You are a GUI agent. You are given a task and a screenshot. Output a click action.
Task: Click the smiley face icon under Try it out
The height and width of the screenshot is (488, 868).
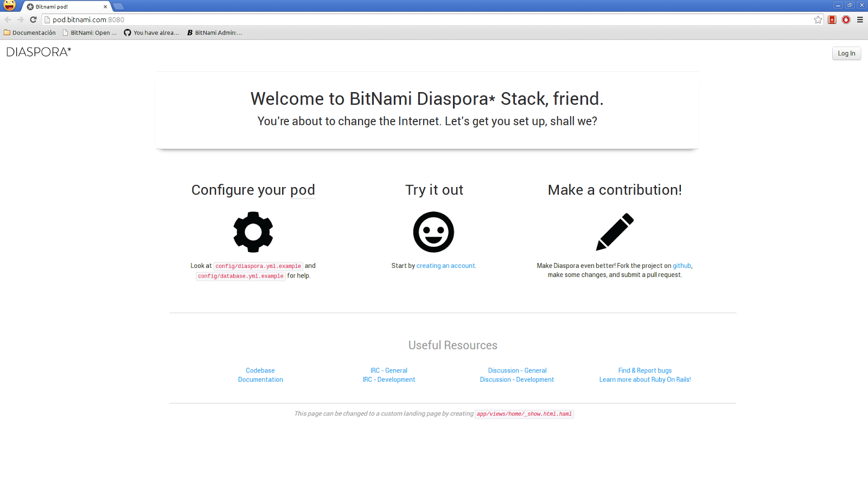(433, 232)
